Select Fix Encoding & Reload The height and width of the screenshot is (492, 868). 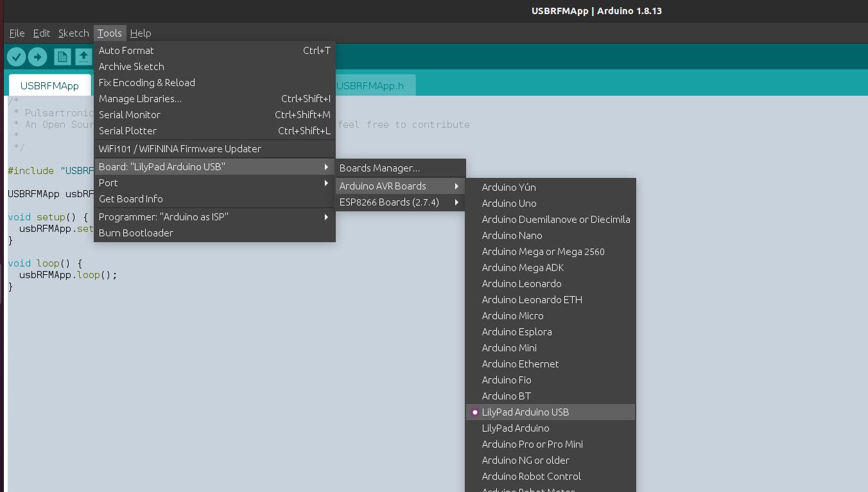tap(214, 83)
